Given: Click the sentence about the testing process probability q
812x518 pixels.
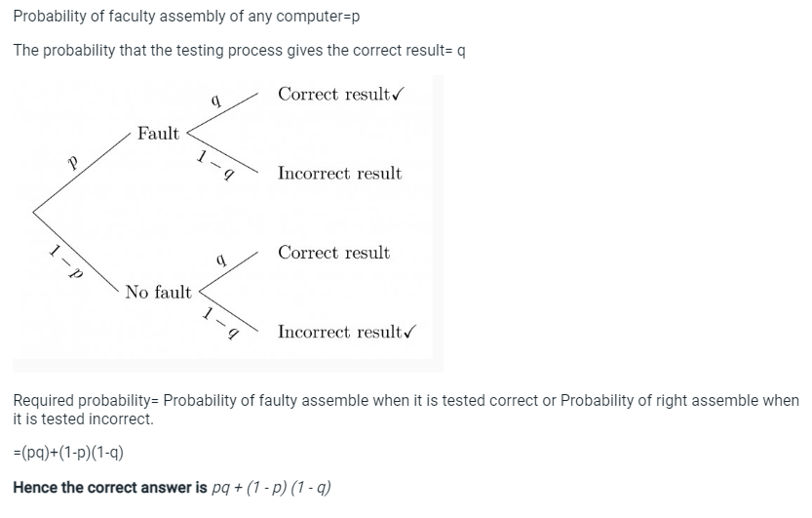Looking at the screenshot, I should 239,50.
